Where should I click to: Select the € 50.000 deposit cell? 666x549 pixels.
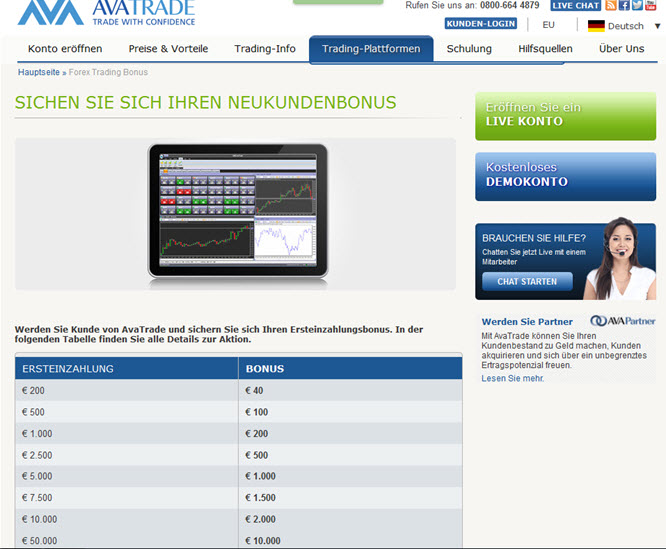(127, 540)
